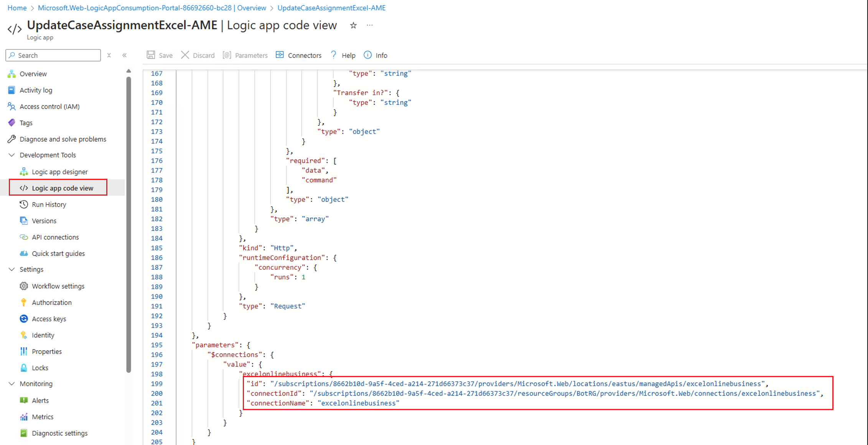This screenshot has width=868, height=445.
Task: Click code line number 199
Action: pos(156,384)
